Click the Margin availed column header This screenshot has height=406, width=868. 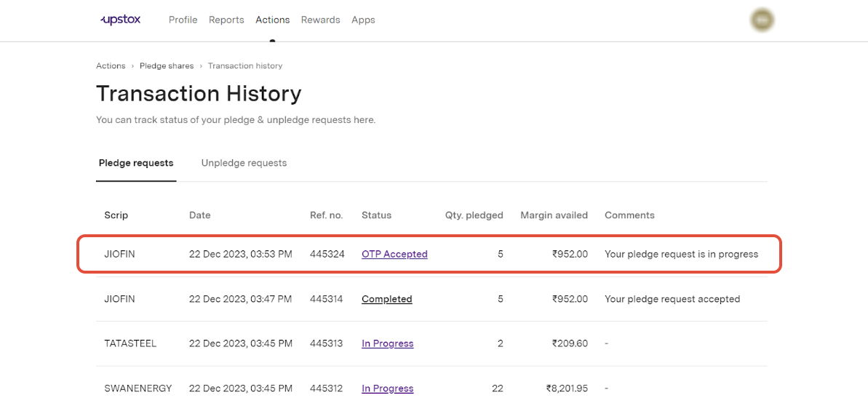554,215
